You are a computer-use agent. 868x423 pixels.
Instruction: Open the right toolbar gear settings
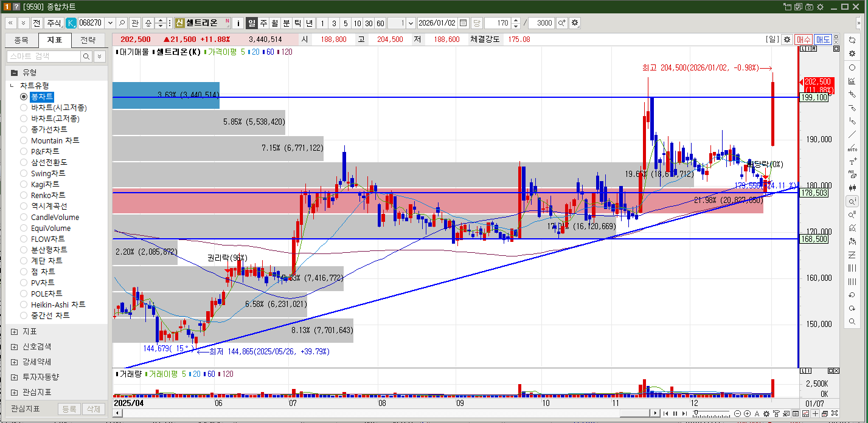tap(852, 53)
